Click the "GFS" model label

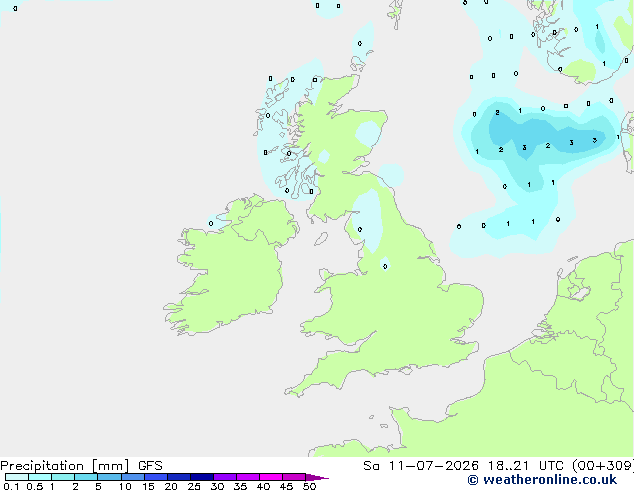(150, 466)
